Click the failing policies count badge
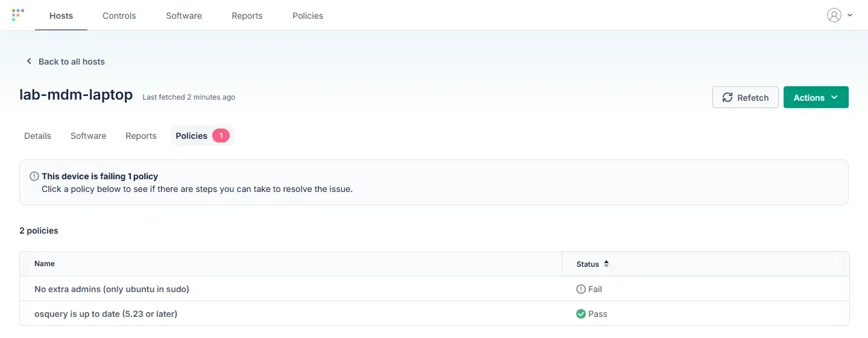 (221, 136)
